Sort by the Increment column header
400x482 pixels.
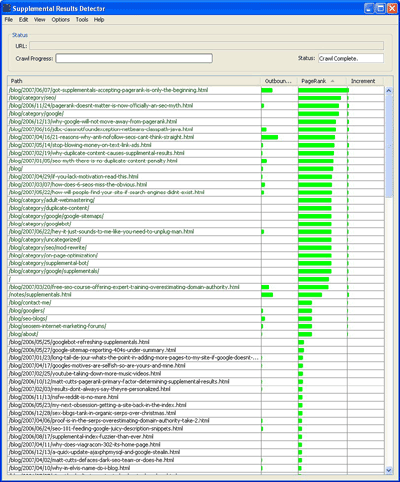pos(365,81)
